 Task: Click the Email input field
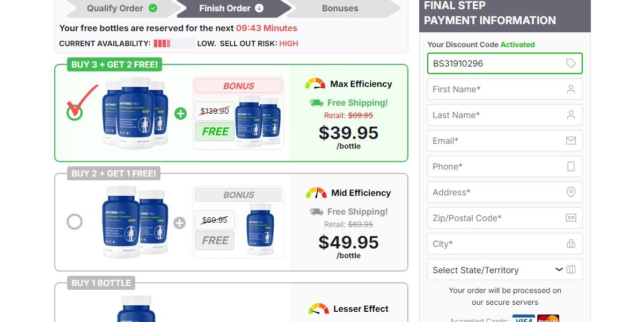pos(505,141)
